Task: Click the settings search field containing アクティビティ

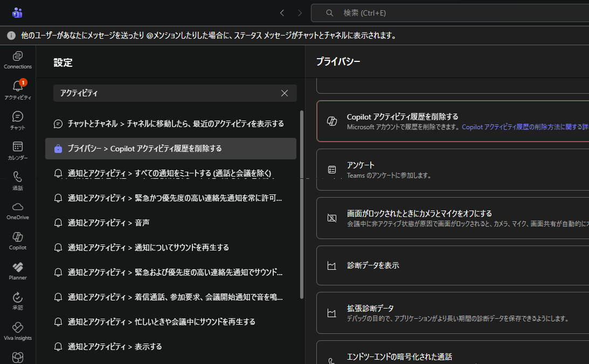Action: tap(167, 93)
